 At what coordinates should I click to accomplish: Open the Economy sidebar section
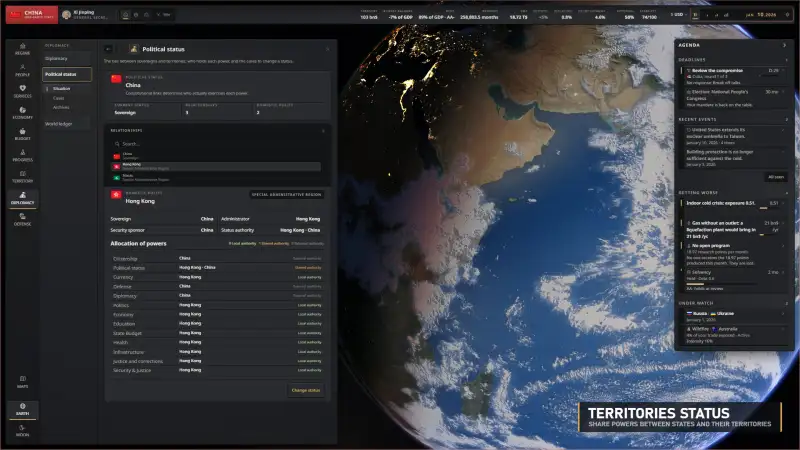pyautogui.click(x=22, y=113)
